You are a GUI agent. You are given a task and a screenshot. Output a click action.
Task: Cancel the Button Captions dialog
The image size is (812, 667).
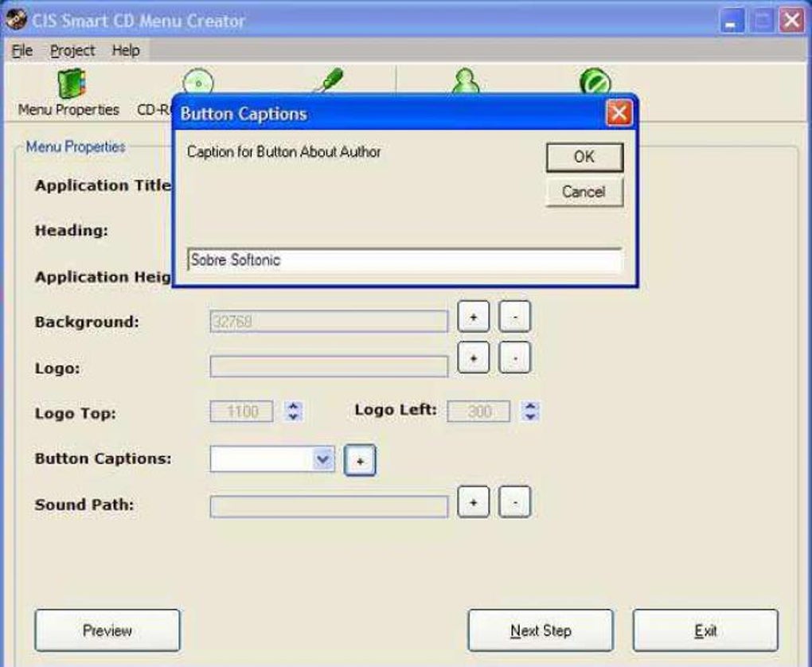pos(584,191)
